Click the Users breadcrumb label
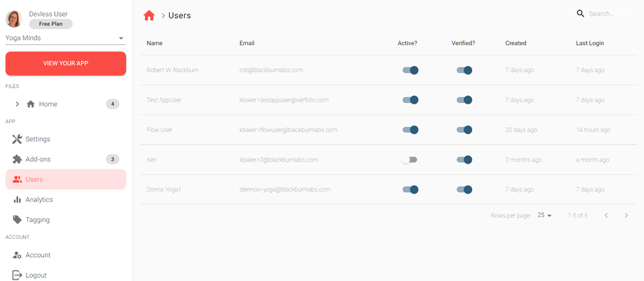 click(x=180, y=15)
